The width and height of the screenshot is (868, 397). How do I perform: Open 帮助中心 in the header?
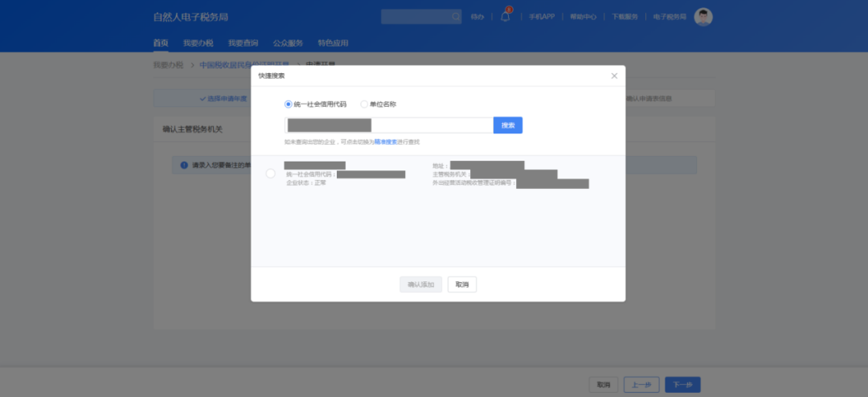point(583,17)
